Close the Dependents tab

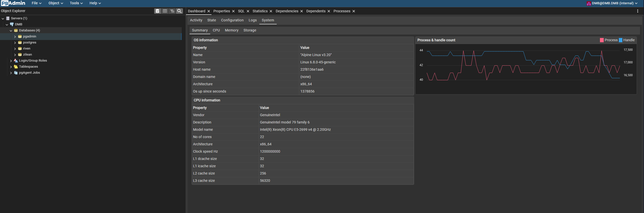329,11
